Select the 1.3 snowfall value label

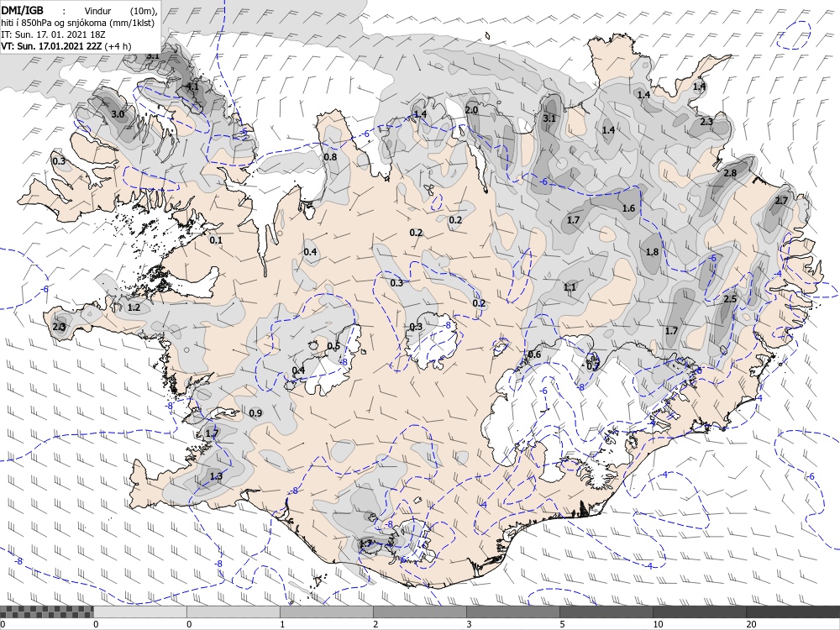(216, 475)
